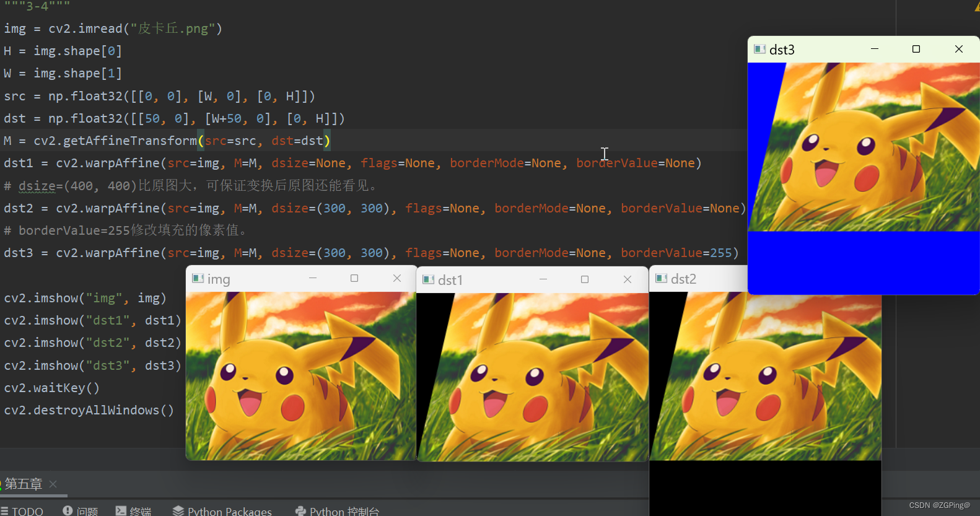Open the 问题 (Problems) tool window
Screen dimensions: 980x516
point(81,511)
